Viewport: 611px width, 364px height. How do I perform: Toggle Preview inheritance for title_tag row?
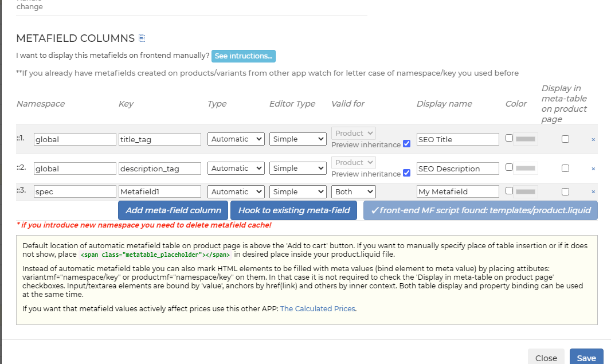[406, 144]
